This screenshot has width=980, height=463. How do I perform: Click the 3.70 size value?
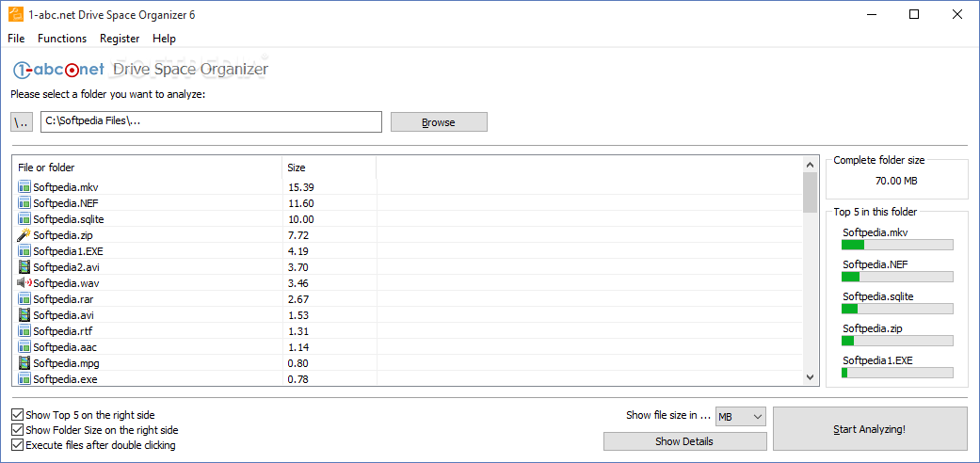298,267
